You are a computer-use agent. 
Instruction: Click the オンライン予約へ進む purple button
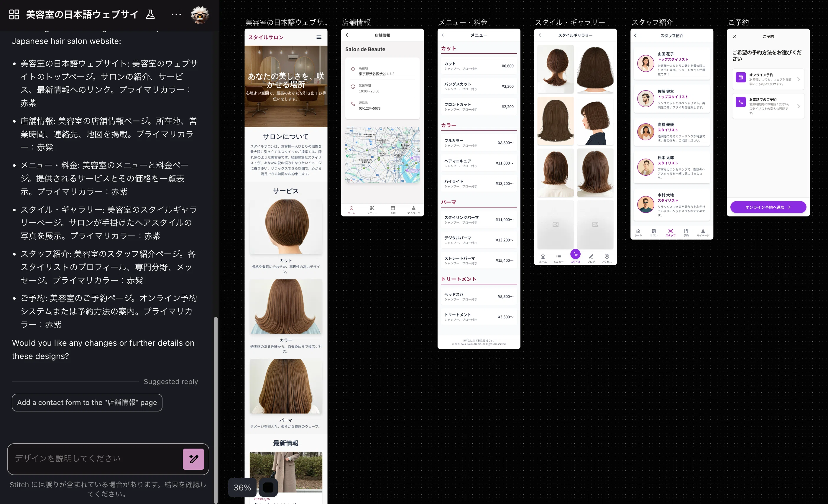768,207
